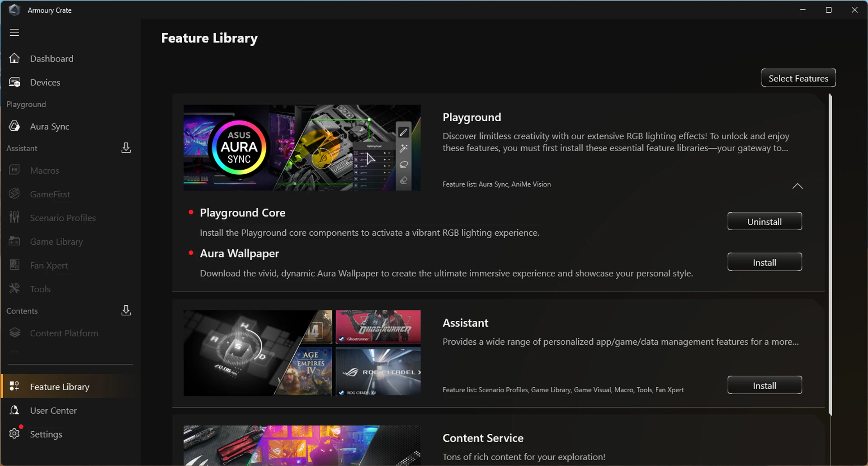
Task: Click the Contents download icon
Action: 126,310
